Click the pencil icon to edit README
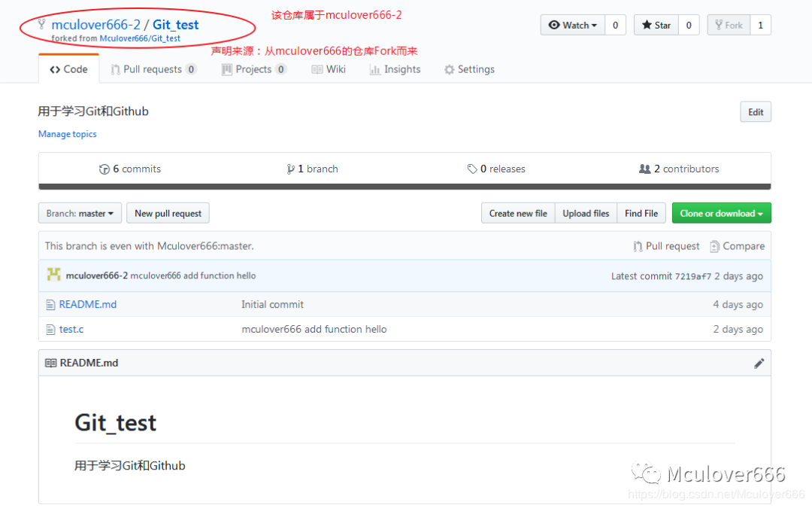The height and width of the screenshot is (508, 812). pyautogui.click(x=759, y=364)
